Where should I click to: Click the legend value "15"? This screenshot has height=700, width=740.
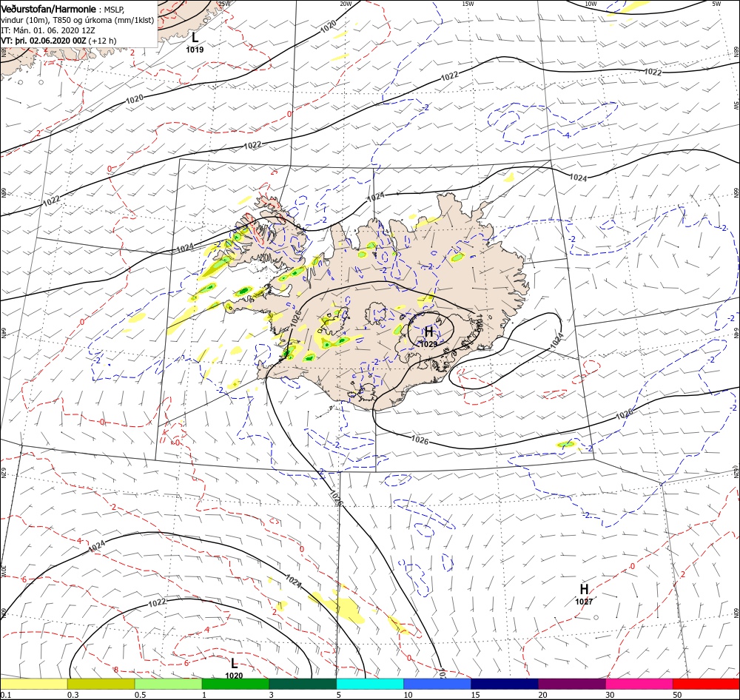pos(475,695)
